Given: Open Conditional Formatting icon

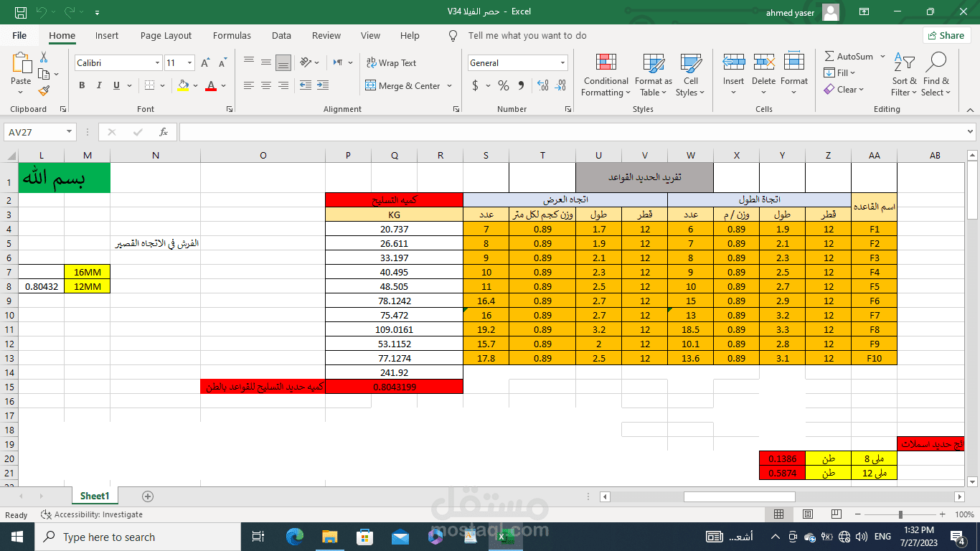Looking at the screenshot, I should (606, 62).
